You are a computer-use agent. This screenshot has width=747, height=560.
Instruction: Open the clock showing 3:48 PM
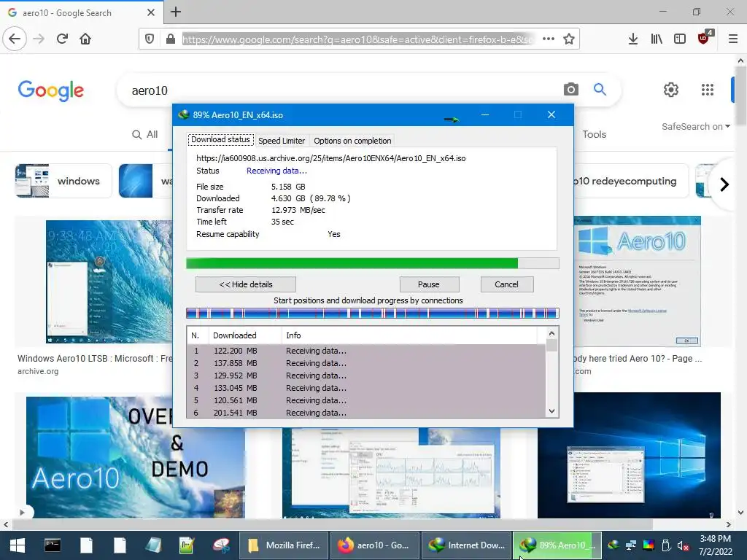(715, 545)
